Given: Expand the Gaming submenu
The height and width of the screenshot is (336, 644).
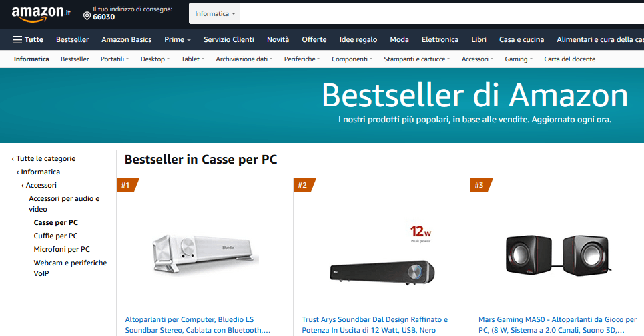Looking at the screenshot, I should (519, 59).
